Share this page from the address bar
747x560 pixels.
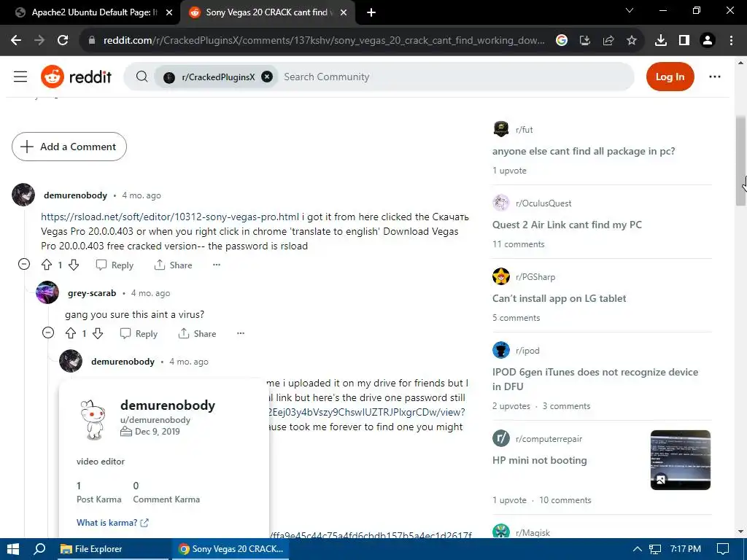pos(608,41)
